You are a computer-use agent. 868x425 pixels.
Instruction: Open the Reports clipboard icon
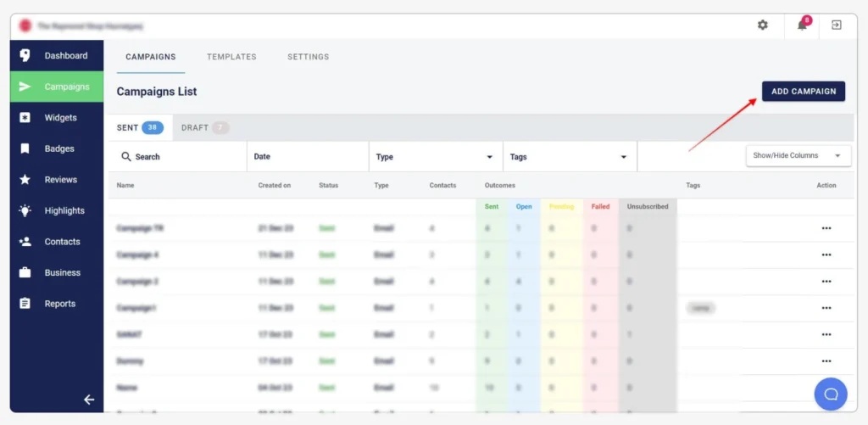(x=25, y=304)
